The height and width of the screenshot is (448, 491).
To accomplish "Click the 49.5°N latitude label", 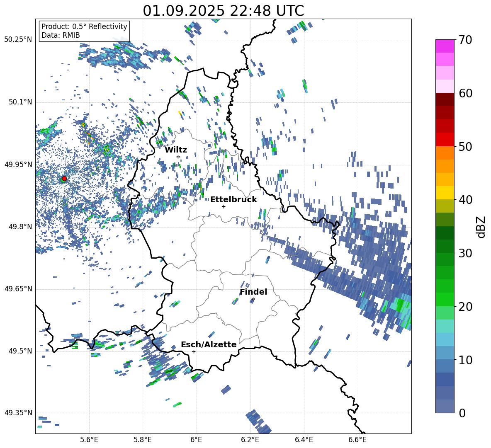I will tap(20, 351).
